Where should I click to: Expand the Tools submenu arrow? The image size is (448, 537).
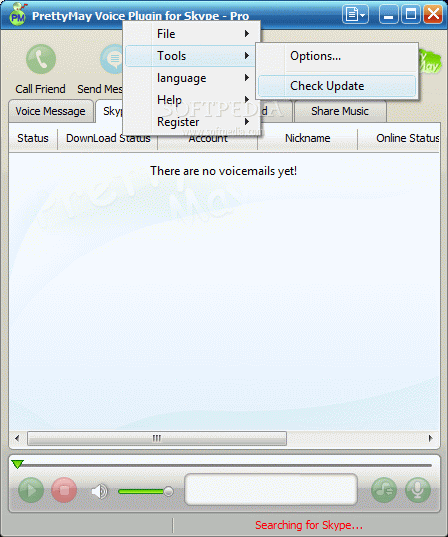[247, 55]
